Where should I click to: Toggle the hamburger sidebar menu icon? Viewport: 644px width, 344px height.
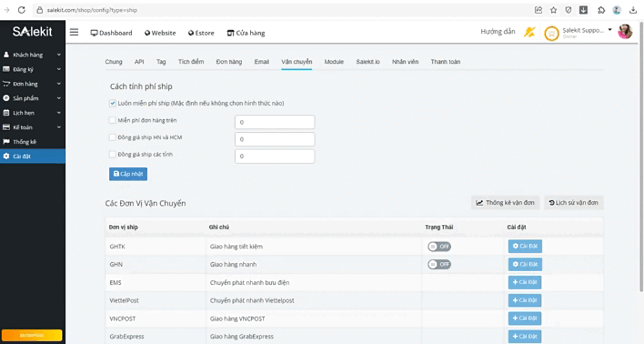coord(74,32)
